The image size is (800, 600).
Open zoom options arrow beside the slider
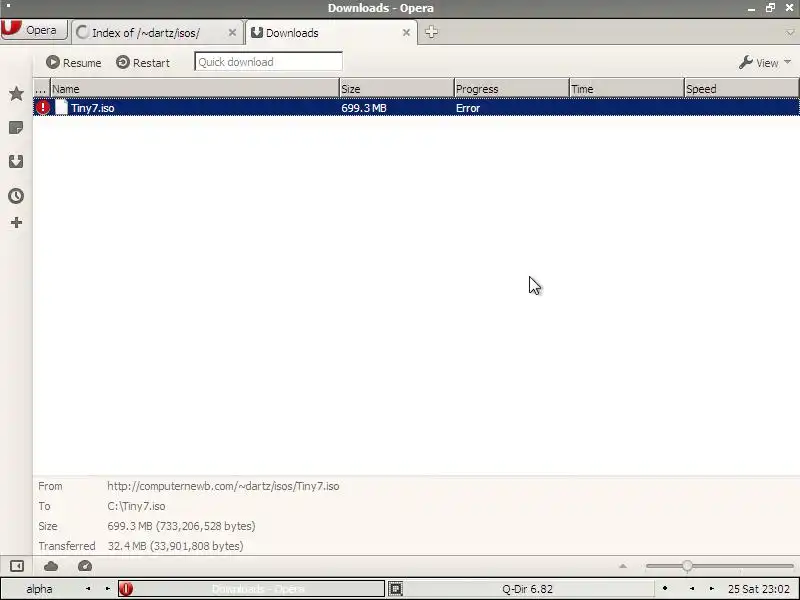tap(623, 566)
